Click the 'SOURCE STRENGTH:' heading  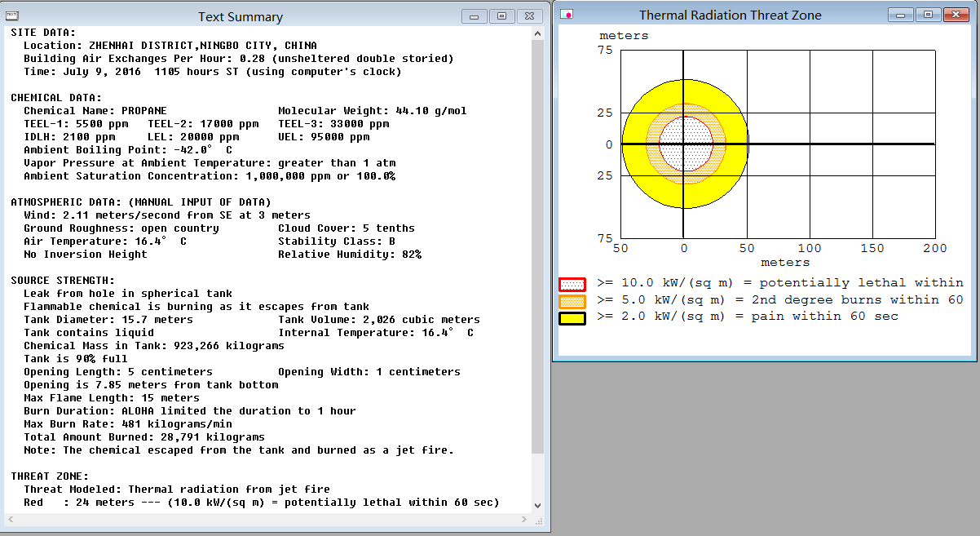coord(63,281)
